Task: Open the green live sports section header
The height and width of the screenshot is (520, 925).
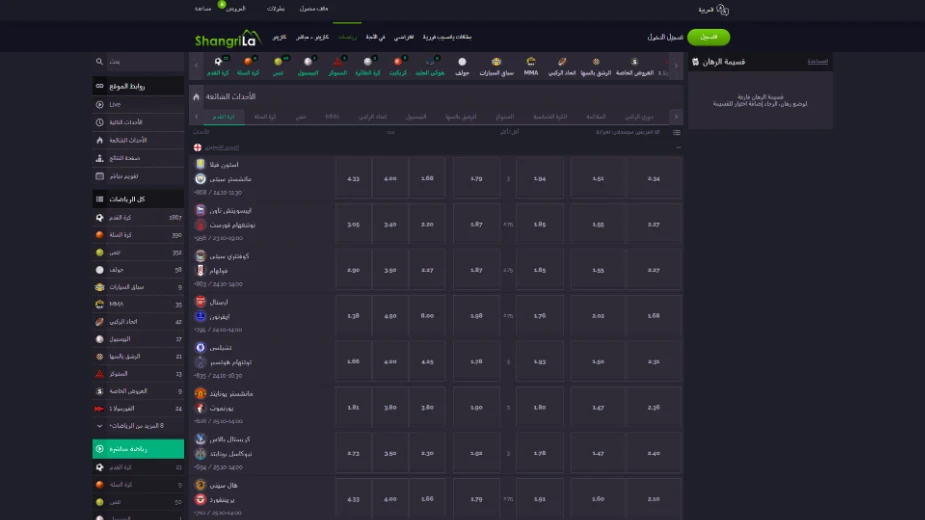Action: 138,449
